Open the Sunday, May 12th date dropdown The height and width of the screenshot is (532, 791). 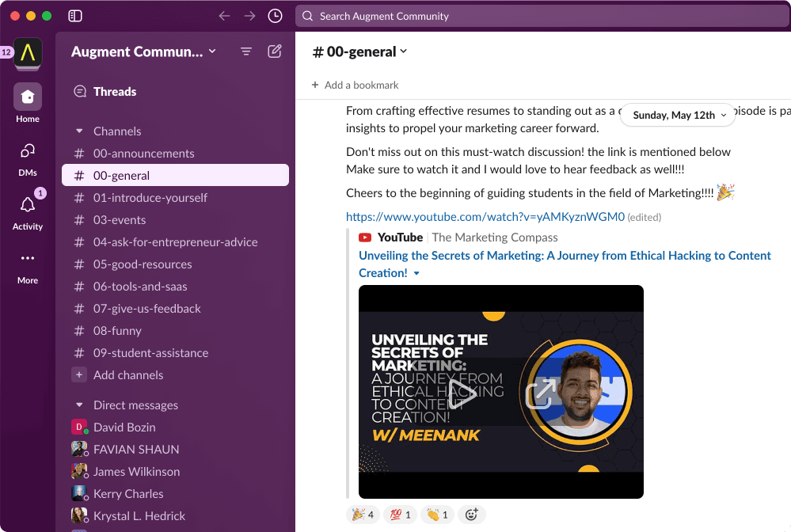point(679,115)
